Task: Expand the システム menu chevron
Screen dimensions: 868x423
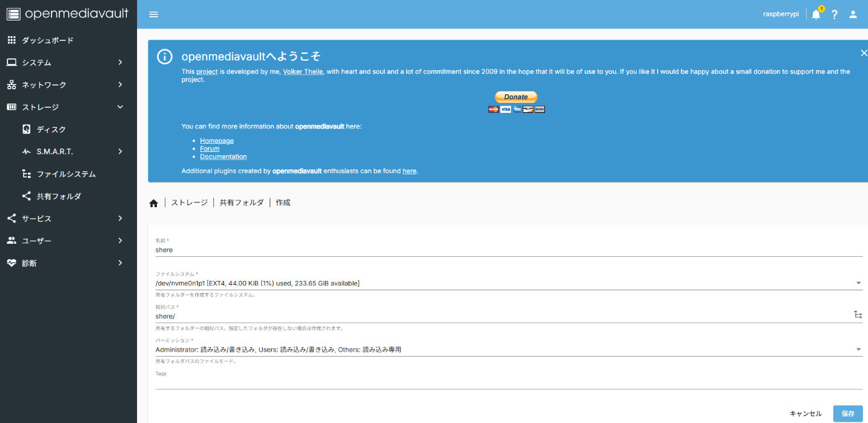Action: (120, 63)
